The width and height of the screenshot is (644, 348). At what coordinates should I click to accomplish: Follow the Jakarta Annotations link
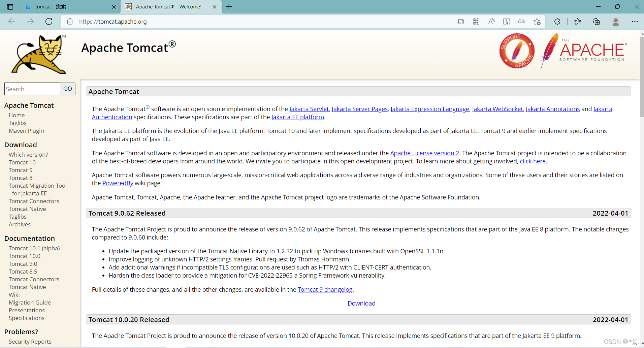tap(553, 109)
